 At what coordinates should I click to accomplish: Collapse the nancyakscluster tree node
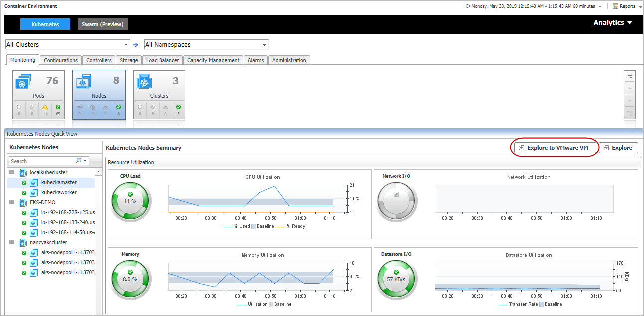[12, 242]
